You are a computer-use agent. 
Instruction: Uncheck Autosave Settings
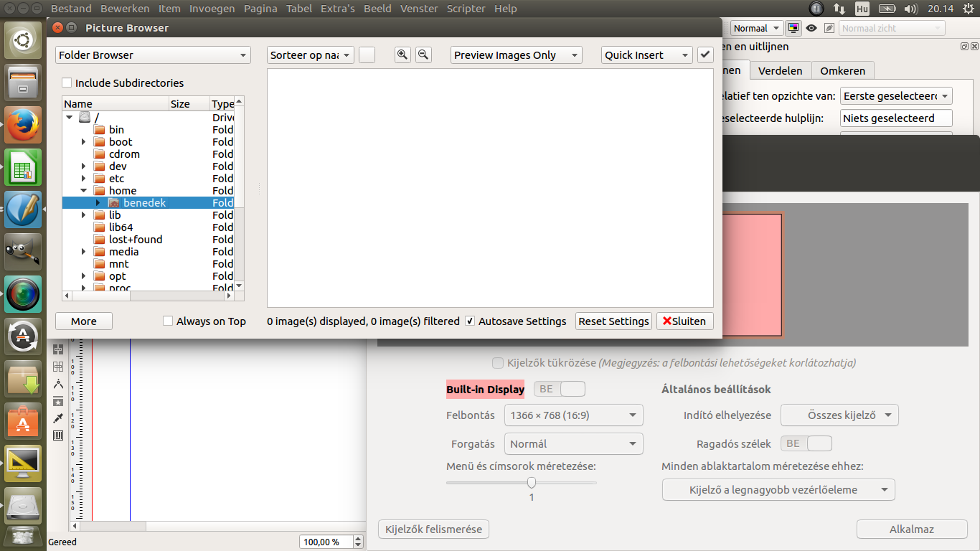470,321
